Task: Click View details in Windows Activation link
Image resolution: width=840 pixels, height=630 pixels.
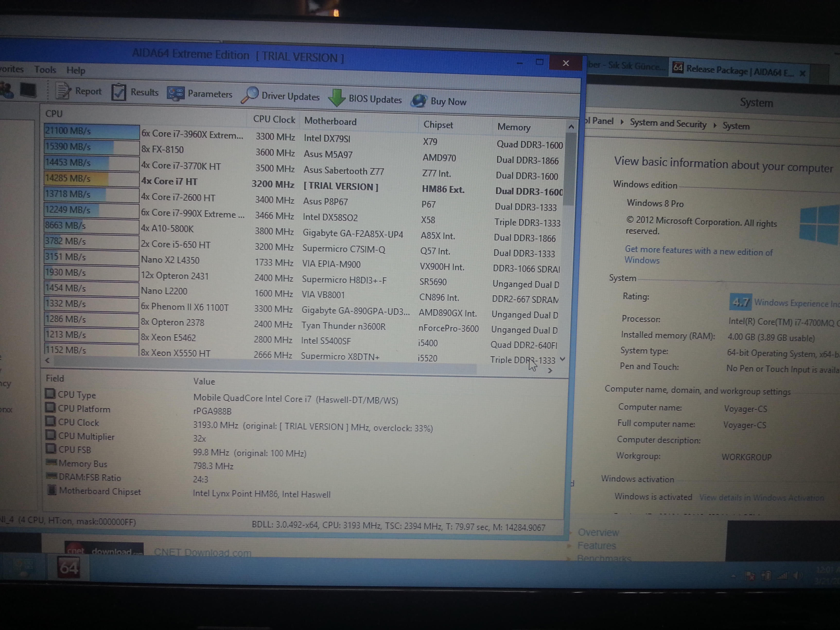Action: pyautogui.click(x=762, y=497)
